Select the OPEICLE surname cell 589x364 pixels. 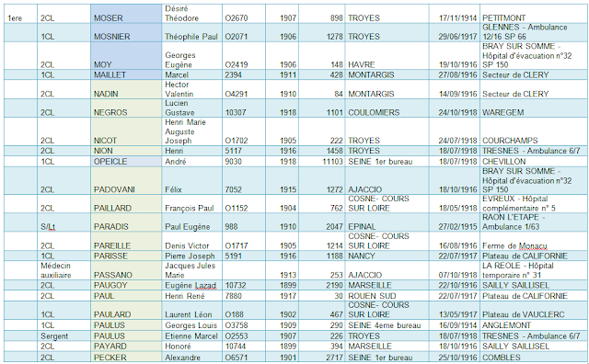[x=126, y=162]
